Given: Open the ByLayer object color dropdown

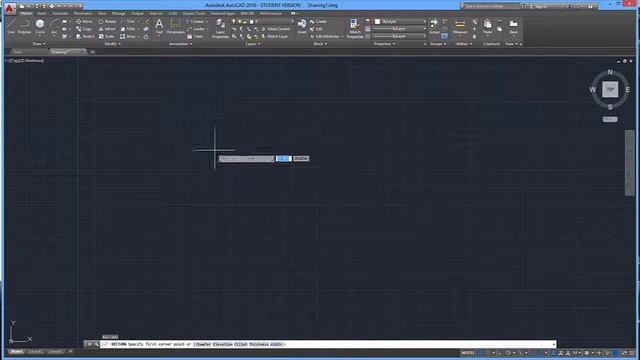Looking at the screenshot, I should pos(400,21).
